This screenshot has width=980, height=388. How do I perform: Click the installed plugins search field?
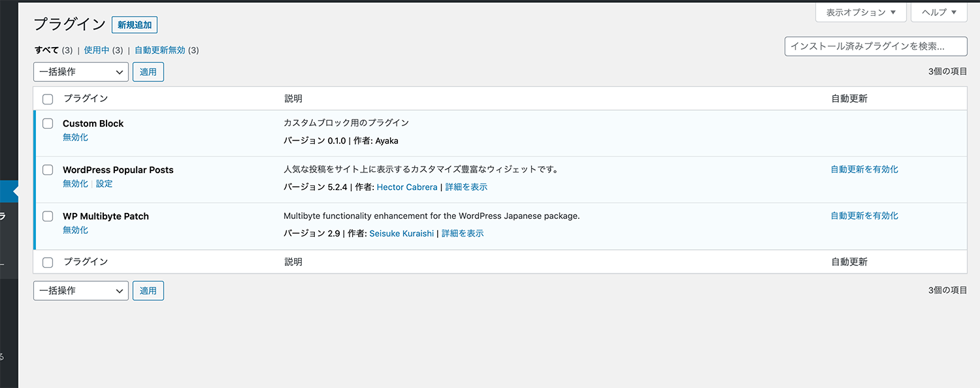tap(875, 46)
